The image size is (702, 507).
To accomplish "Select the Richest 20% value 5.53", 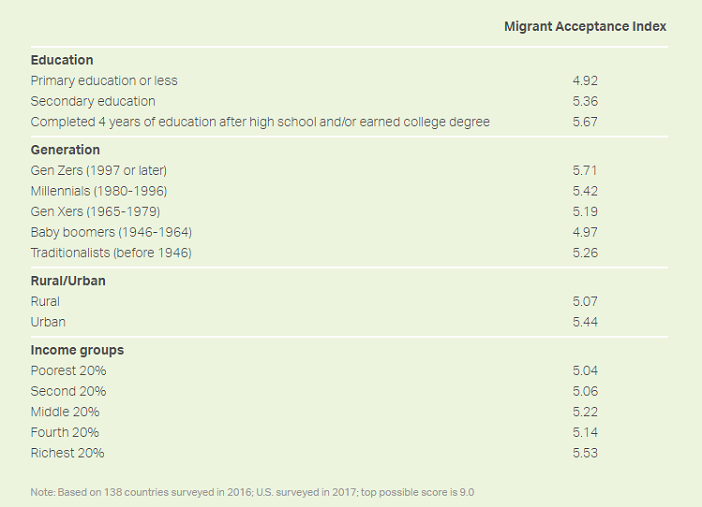I will (x=585, y=453).
